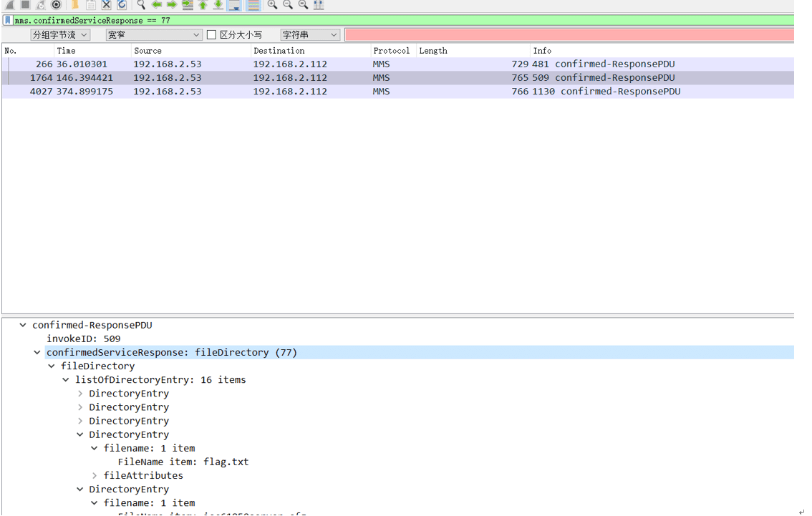Image resolution: width=812 pixels, height=516 pixels.
Task: Expand the first DirectoryEntry node
Action: [80, 394]
